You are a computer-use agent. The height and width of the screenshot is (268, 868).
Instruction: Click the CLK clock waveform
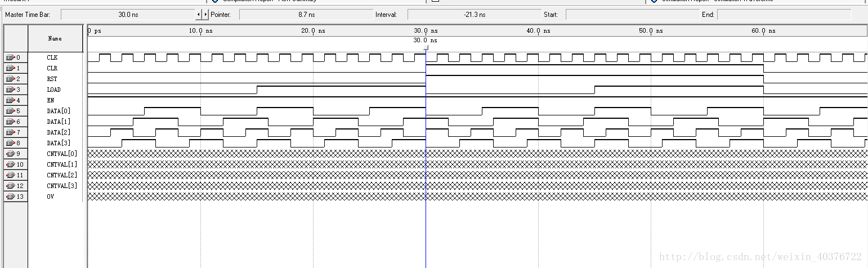point(477,57)
